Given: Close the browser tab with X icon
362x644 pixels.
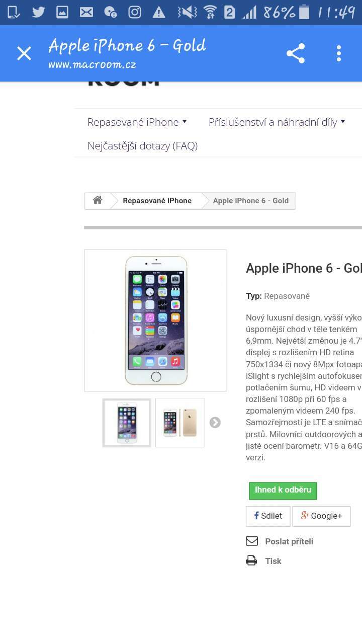Looking at the screenshot, I should coord(24,53).
